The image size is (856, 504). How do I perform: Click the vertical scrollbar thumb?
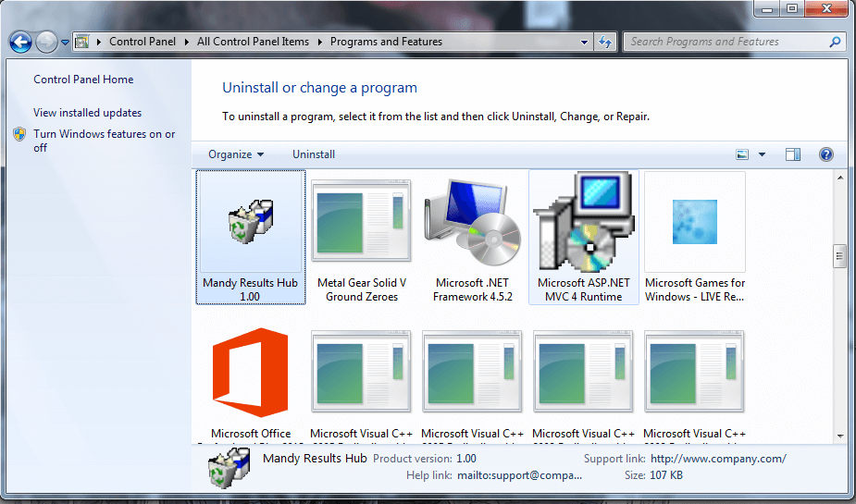[x=839, y=256]
